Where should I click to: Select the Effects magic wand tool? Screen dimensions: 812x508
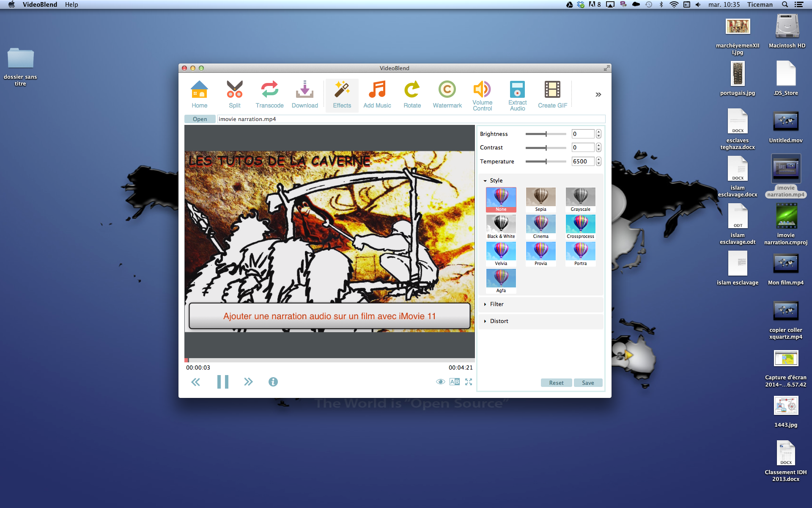(342, 95)
